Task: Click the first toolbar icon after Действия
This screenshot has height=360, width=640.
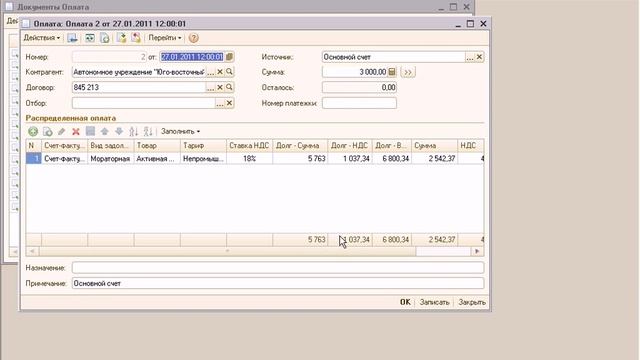Action: click(x=72, y=38)
